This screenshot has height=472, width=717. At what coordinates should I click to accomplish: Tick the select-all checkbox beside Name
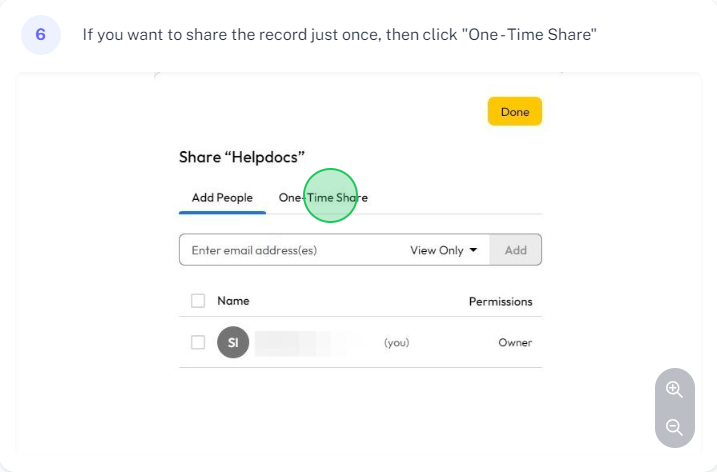198,300
